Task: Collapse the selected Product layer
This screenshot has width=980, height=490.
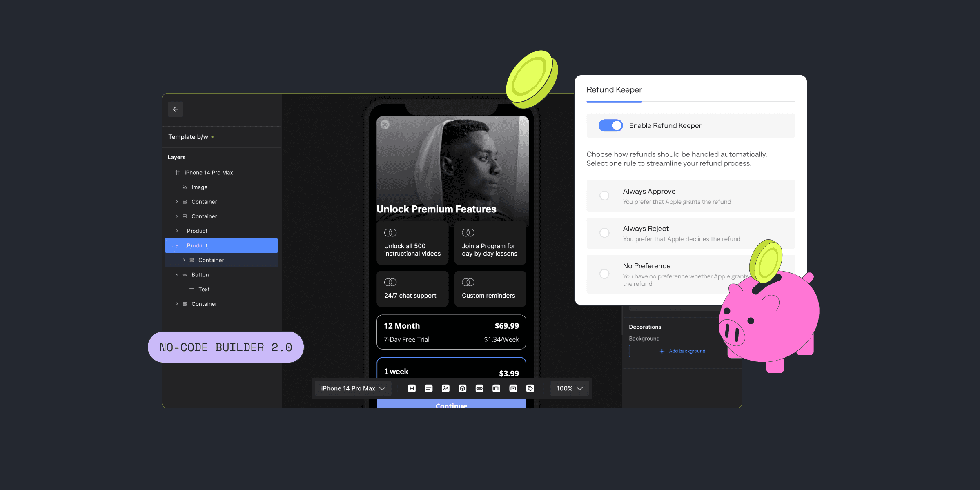Action: tap(177, 246)
